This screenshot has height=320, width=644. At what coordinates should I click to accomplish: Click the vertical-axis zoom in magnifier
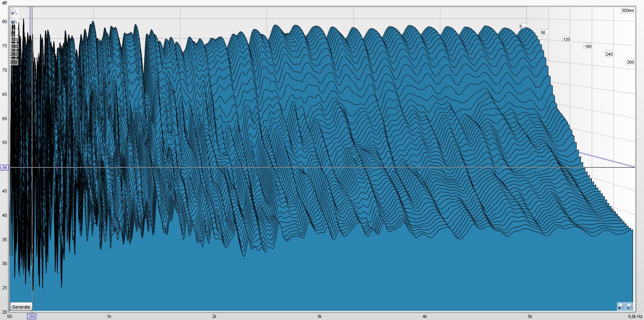[x=14, y=12]
